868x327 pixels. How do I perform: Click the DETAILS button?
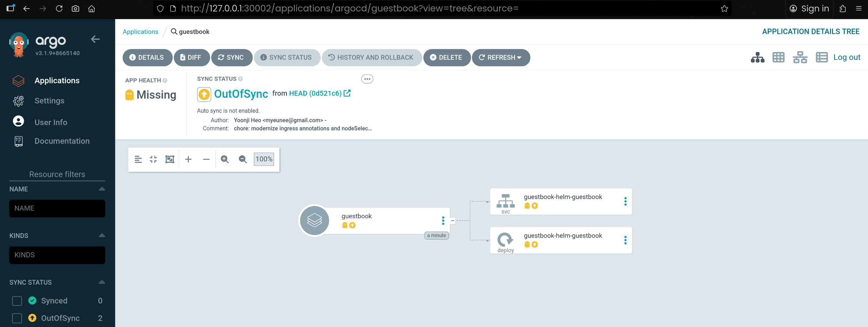click(x=147, y=57)
